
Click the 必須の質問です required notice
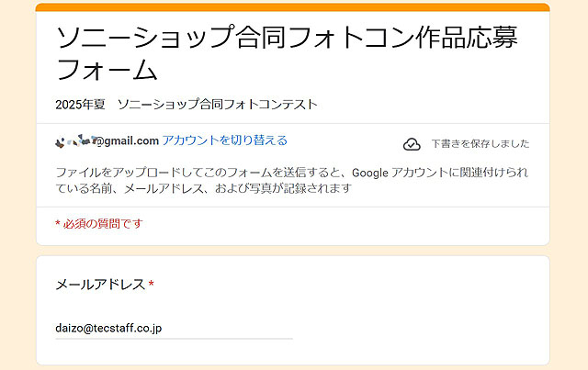(103, 224)
